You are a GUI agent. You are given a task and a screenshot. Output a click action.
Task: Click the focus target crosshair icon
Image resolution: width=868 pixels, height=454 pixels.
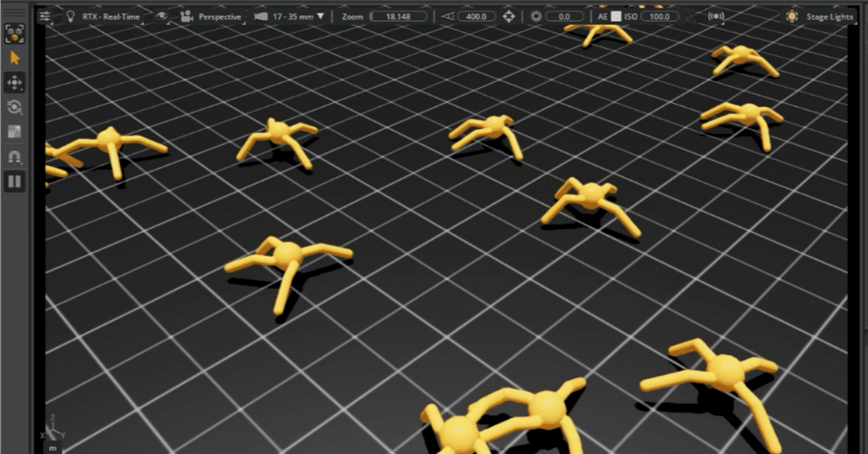509,16
